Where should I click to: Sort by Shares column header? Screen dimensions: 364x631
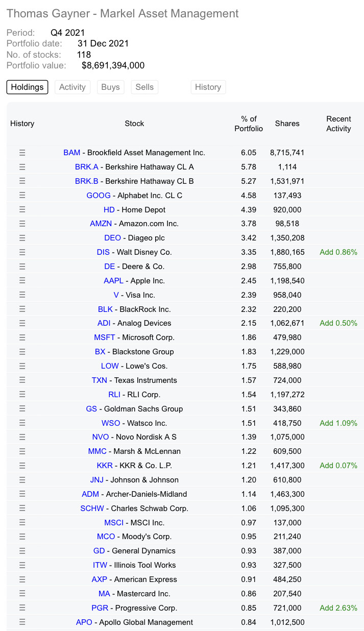[287, 124]
